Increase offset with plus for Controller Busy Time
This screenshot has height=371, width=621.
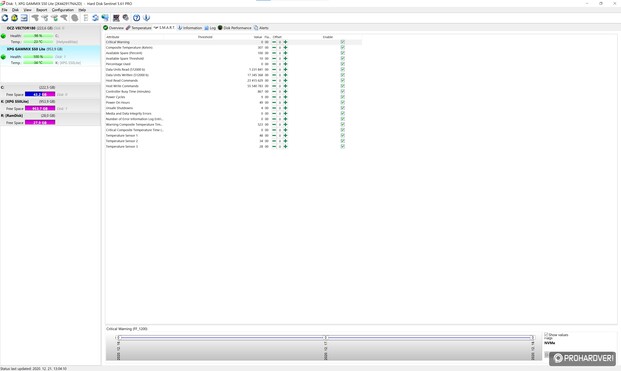[286, 91]
